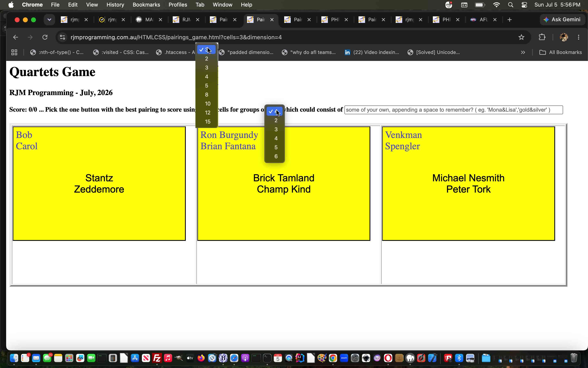The width and height of the screenshot is (588, 368).
Task: Close the AFL tab
Action: (495, 20)
